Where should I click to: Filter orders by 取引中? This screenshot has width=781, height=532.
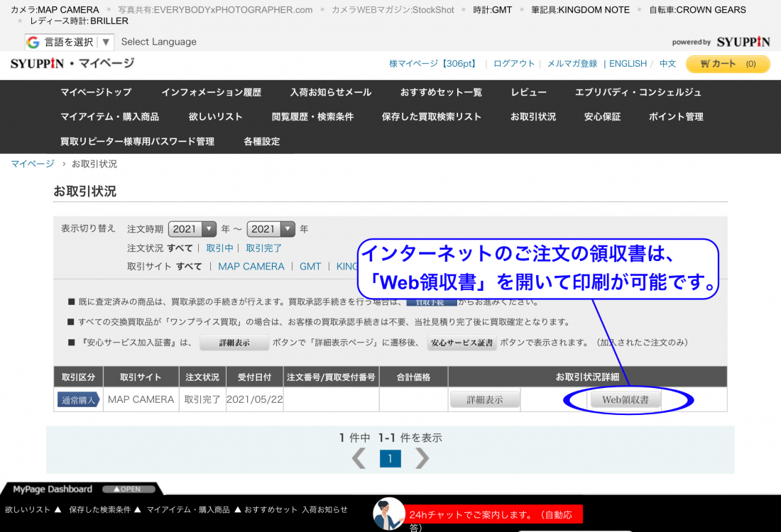[x=219, y=248]
